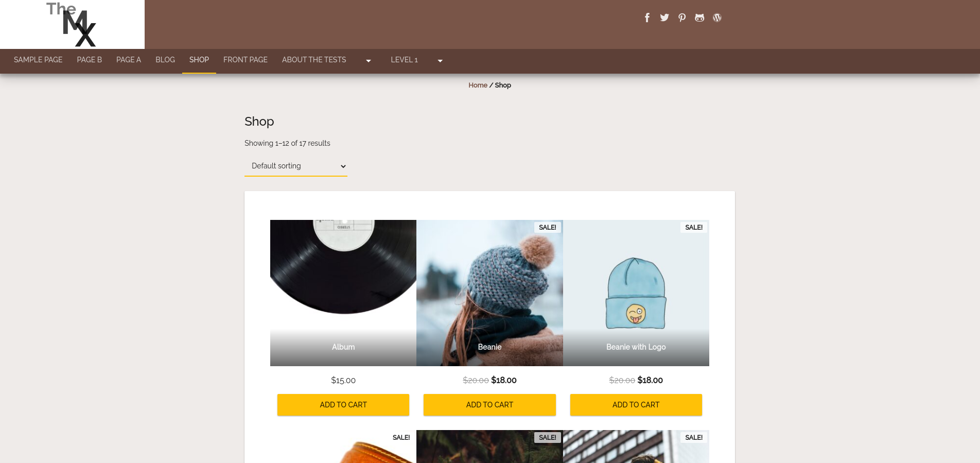The width and height of the screenshot is (980, 463).
Task: Open Front Page from the navigation
Action: coord(246,60)
